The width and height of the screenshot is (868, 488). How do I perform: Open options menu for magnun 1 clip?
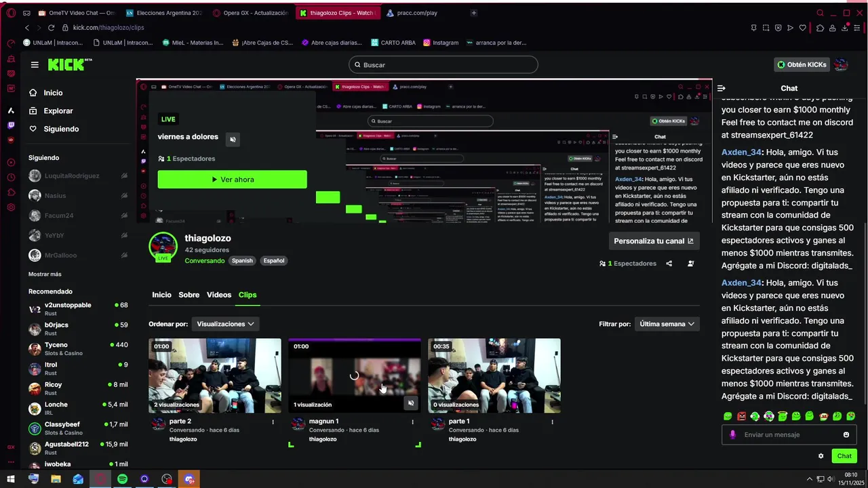[413, 422]
